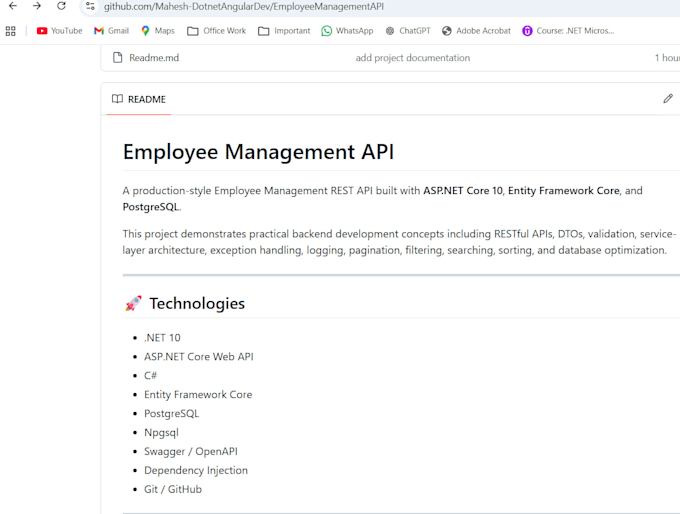Click the 'Npgsql' list item

point(161,433)
